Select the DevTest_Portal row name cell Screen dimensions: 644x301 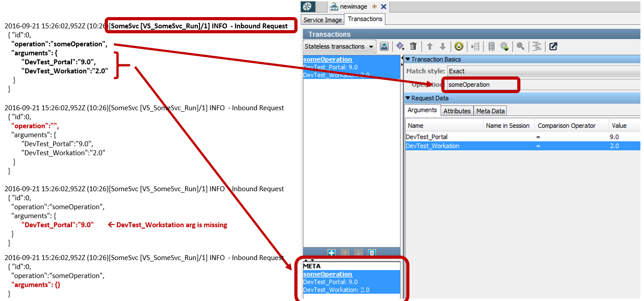click(x=444, y=137)
